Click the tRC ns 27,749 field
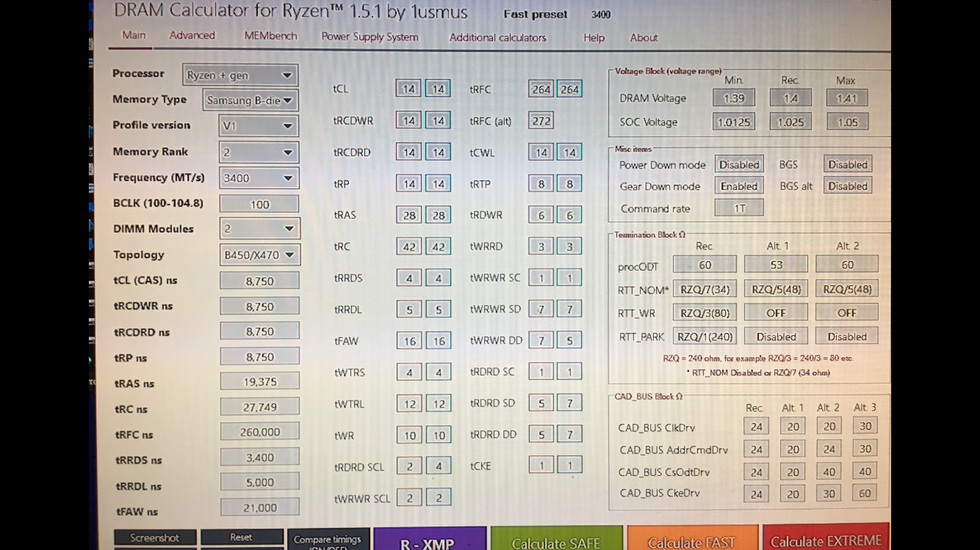 coord(260,408)
